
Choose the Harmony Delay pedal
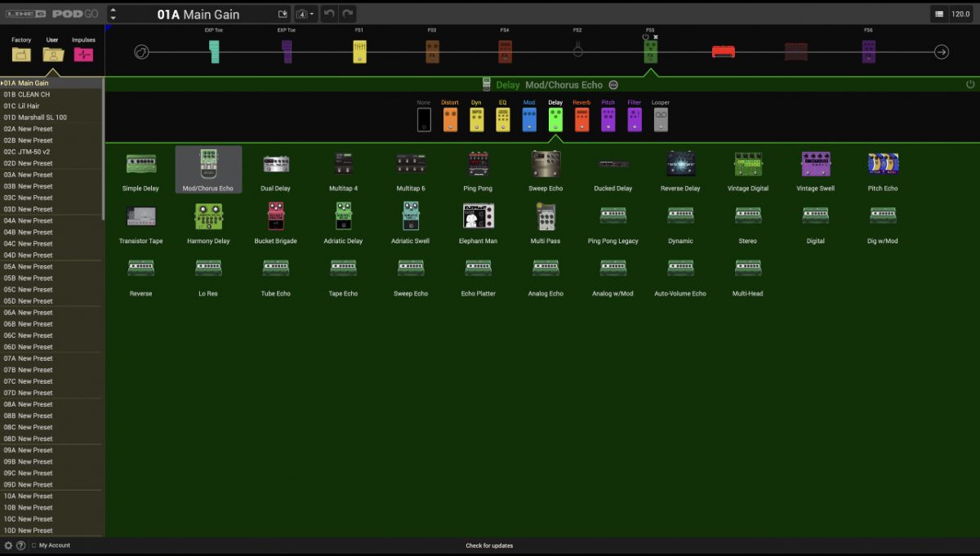[208, 224]
